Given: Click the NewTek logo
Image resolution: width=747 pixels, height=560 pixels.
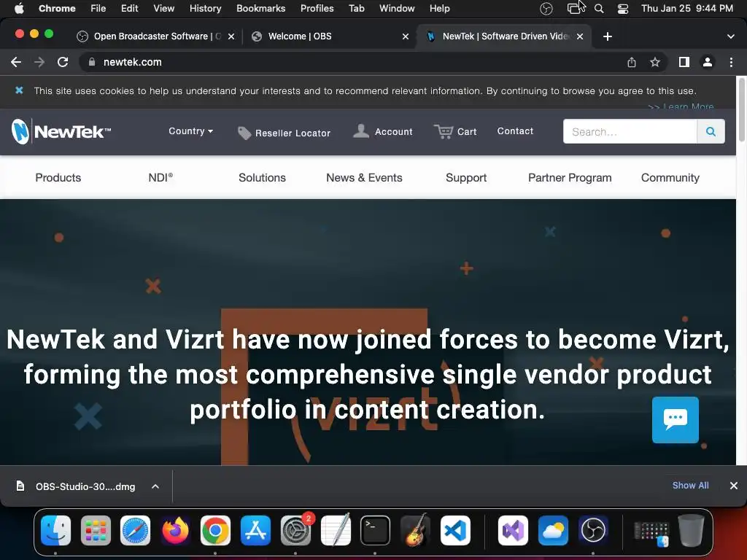Looking at the screenshot, I should coord(61,131).
